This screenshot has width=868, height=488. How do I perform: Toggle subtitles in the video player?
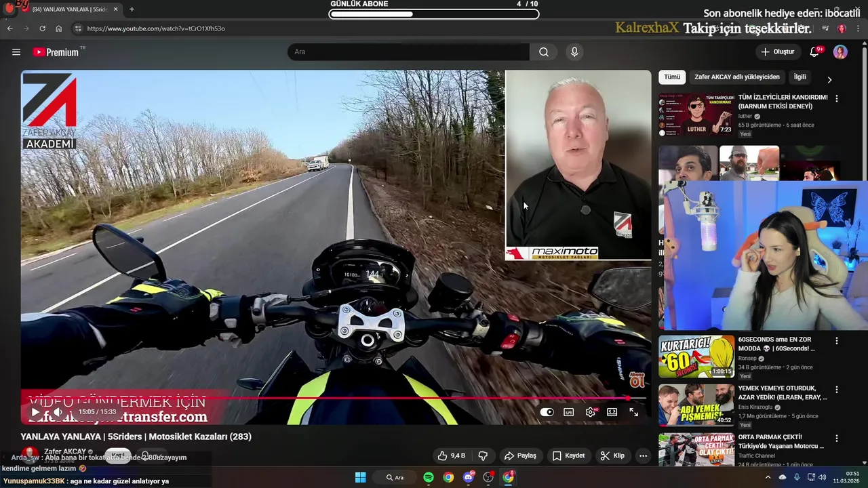pos(569,412)
